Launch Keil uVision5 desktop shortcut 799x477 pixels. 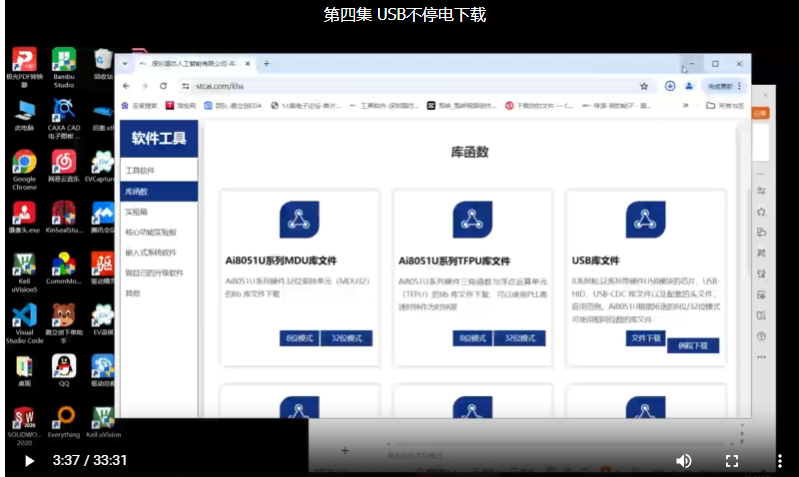point(24,272)
